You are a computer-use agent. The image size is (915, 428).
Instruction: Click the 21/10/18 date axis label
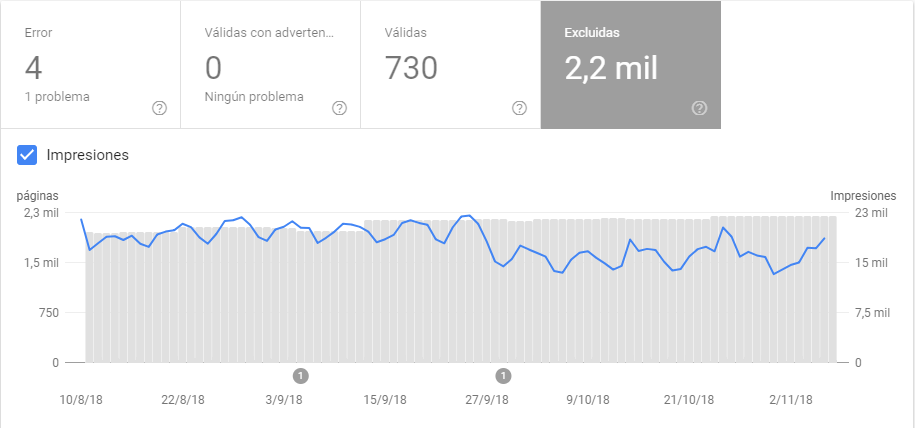coord(689,400)
